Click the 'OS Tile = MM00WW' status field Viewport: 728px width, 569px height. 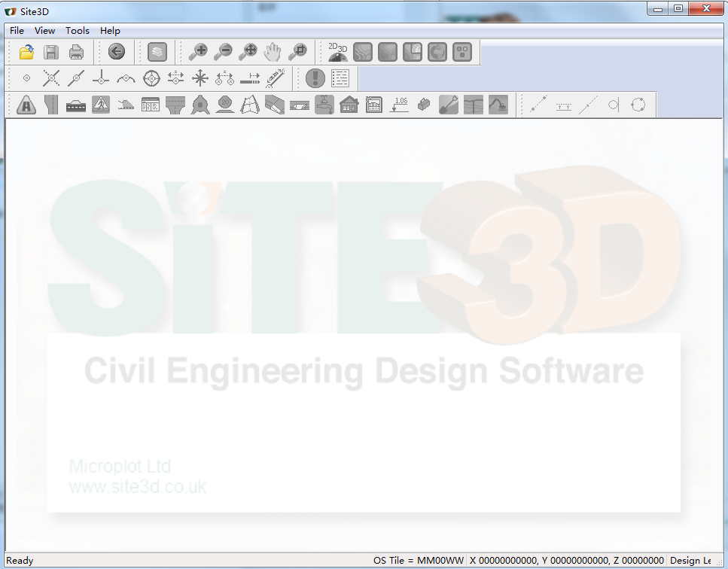[x=419, y=561]
